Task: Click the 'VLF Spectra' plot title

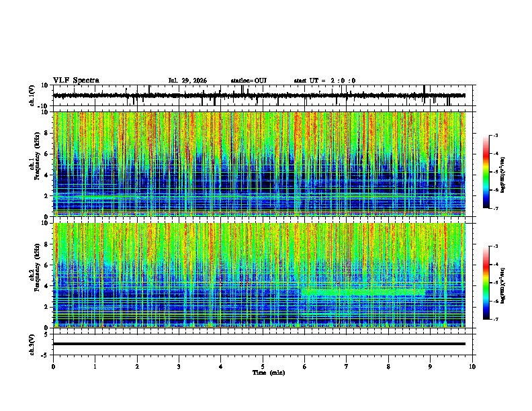Action: (x=76, y=81)
